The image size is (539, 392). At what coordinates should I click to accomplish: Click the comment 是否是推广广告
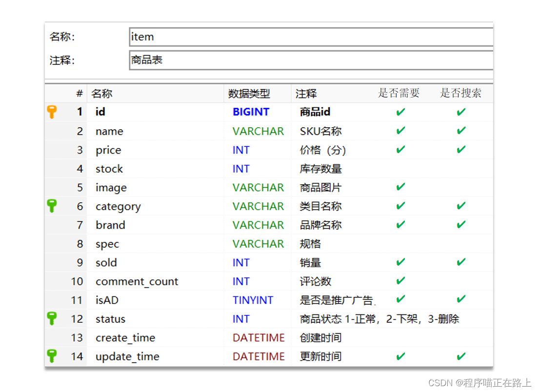337,300
